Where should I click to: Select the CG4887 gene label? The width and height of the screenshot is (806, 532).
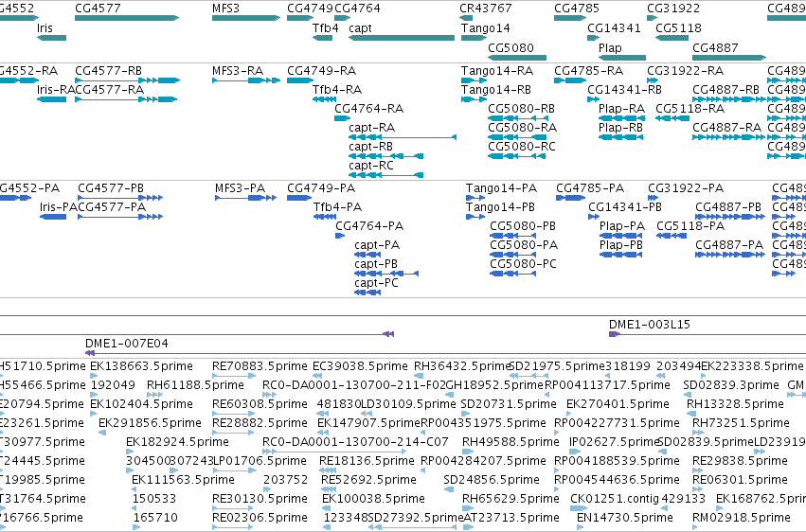pos(715,47)
